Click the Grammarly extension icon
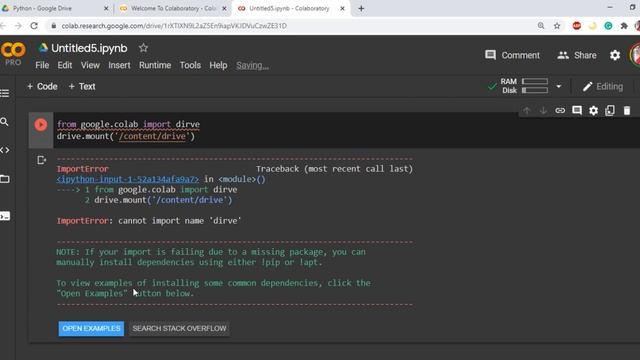Image resolution: width=640 pixels, height=360 pixels. coord(608,26)
